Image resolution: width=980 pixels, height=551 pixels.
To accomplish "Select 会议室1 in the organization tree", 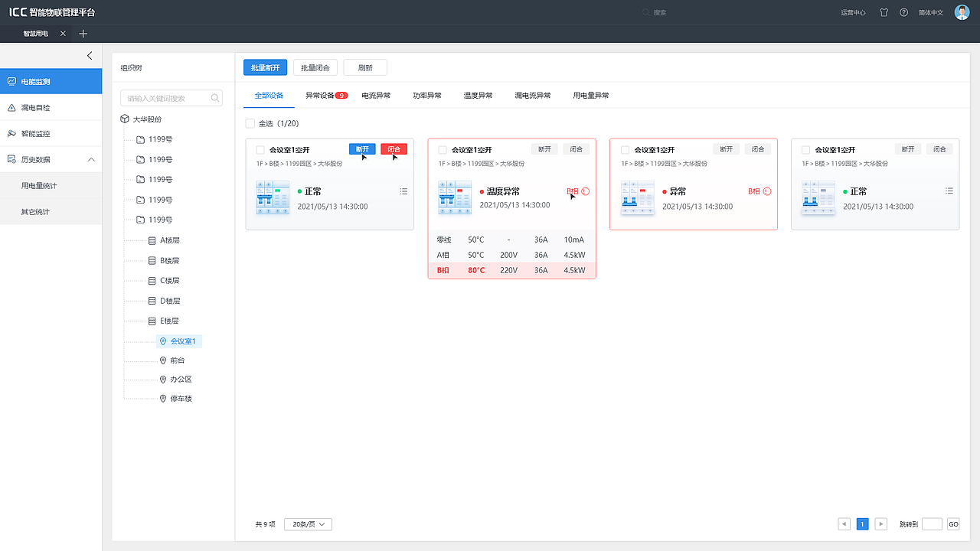I will [x=179, y=341].
